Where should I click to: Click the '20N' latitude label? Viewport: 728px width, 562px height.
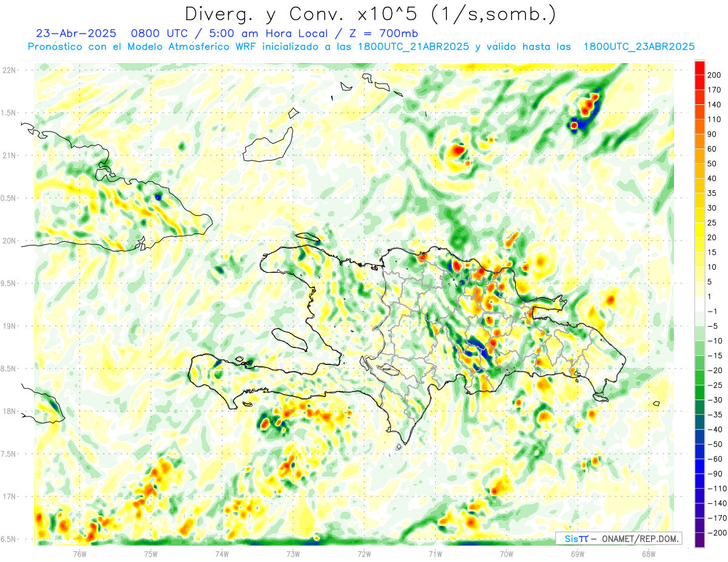(8, 241)
